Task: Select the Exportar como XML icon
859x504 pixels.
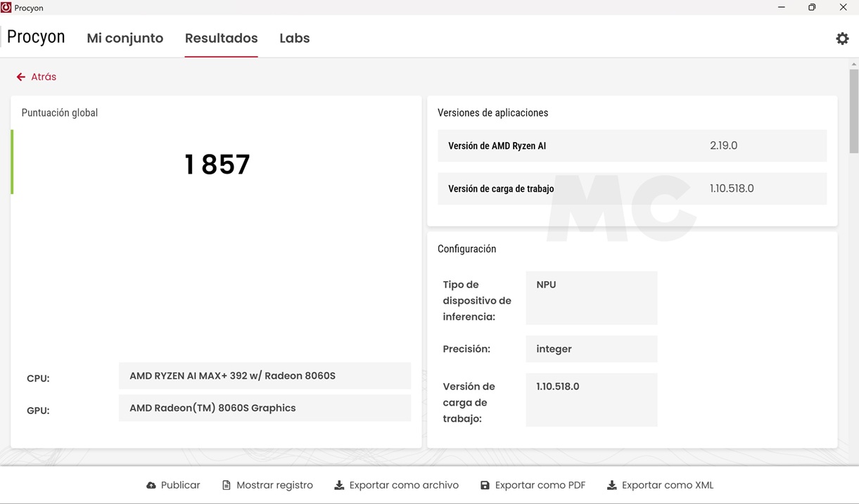Action: pyautogui.click(x=611, y=484)
